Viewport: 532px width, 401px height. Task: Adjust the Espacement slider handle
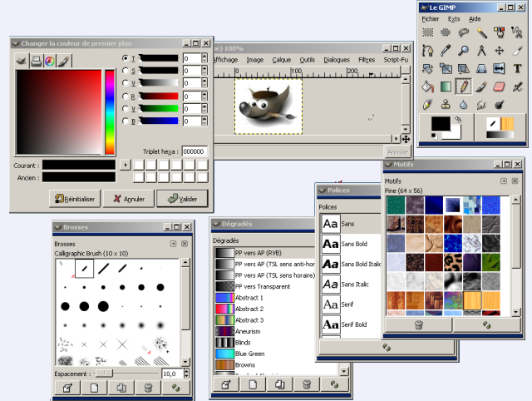[104, 374]
